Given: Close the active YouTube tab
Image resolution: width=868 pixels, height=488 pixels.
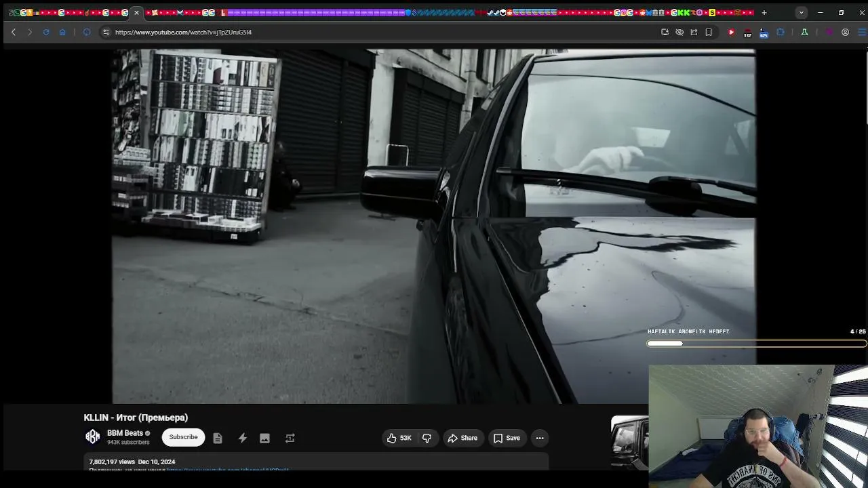Looking at the screenshot, I should coord(136,12).
